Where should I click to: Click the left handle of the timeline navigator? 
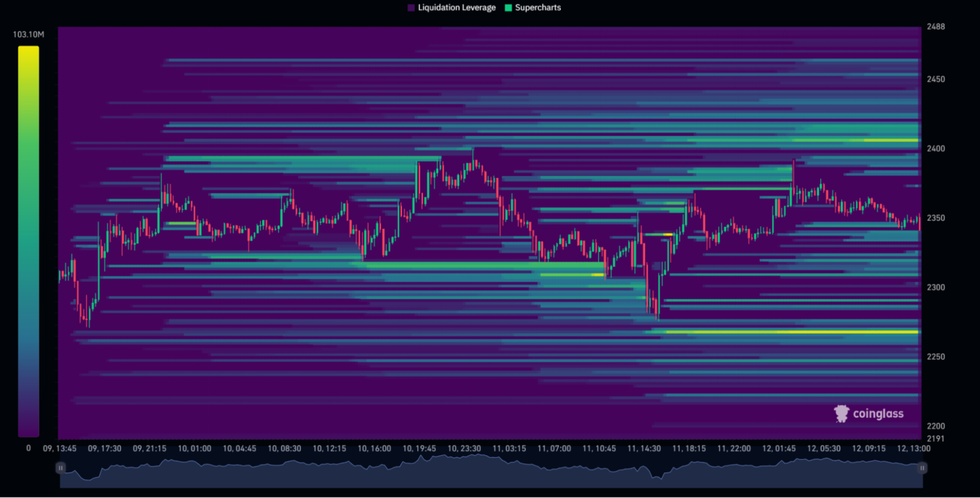coord(61,467)
